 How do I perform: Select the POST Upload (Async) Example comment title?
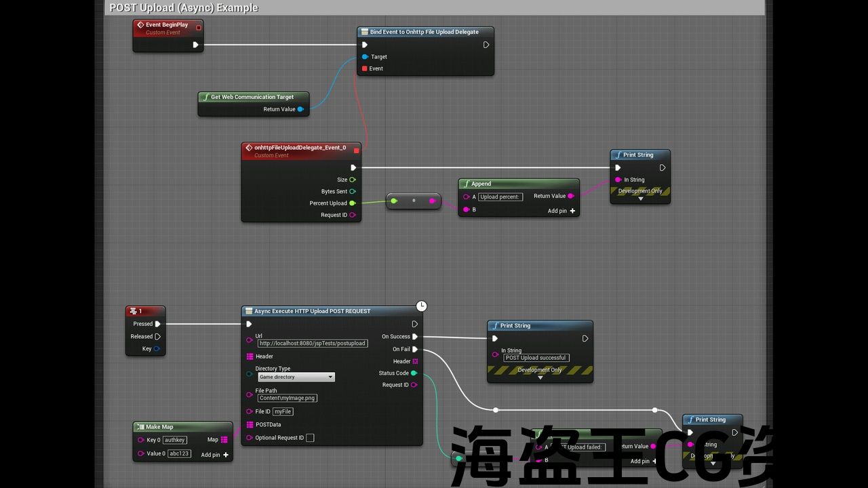[x=184, y=8]
